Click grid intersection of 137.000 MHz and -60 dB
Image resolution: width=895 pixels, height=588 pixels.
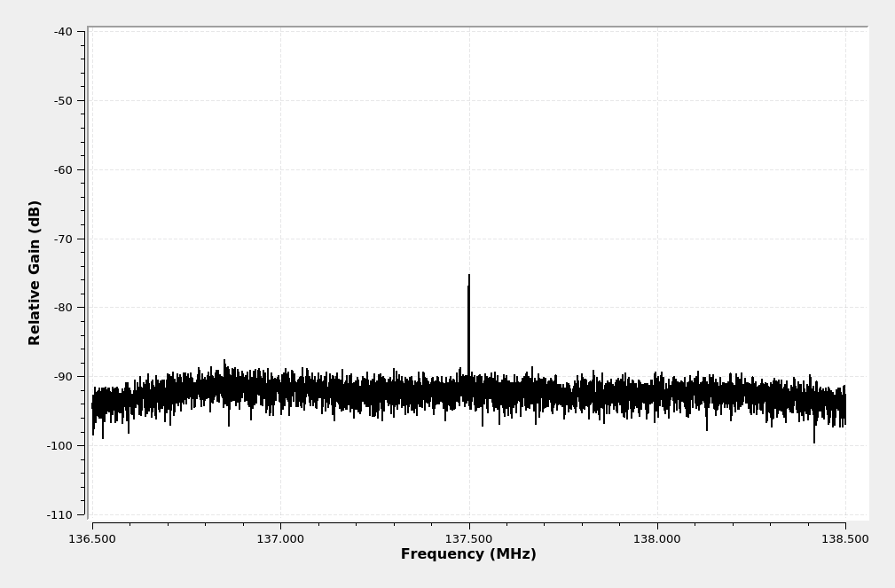[x=280, y=169]
